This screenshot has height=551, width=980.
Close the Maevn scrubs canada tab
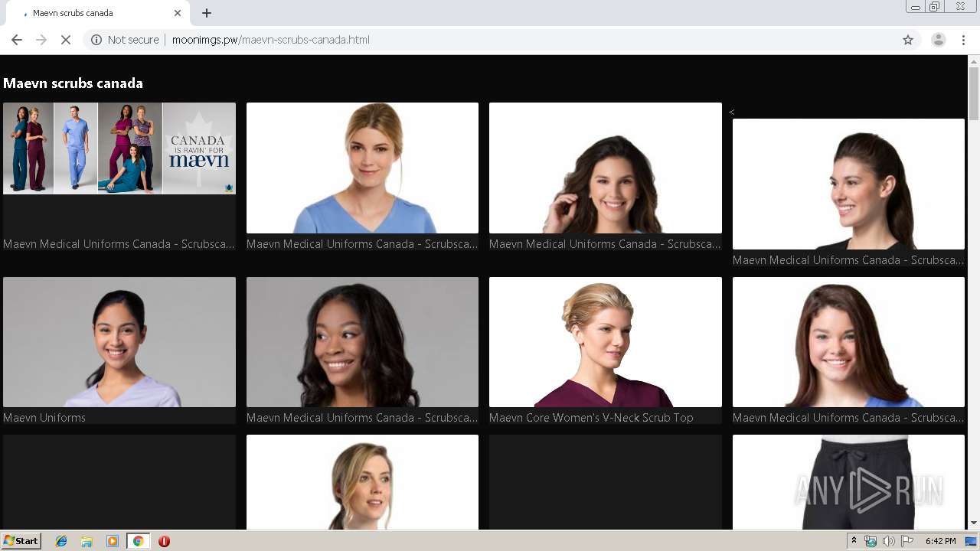click(x=178, y=13)
